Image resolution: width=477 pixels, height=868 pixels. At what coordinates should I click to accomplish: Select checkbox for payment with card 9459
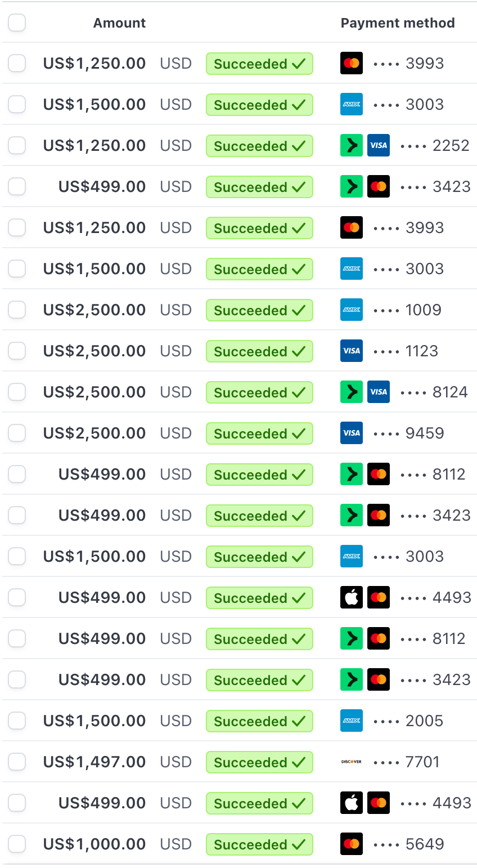[x=17, y=433]
